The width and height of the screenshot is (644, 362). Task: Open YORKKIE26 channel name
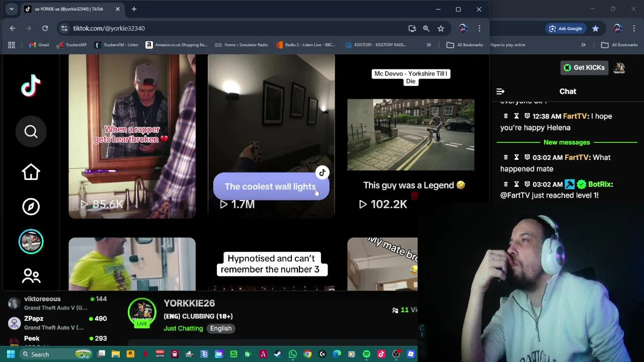click(189, 303)
